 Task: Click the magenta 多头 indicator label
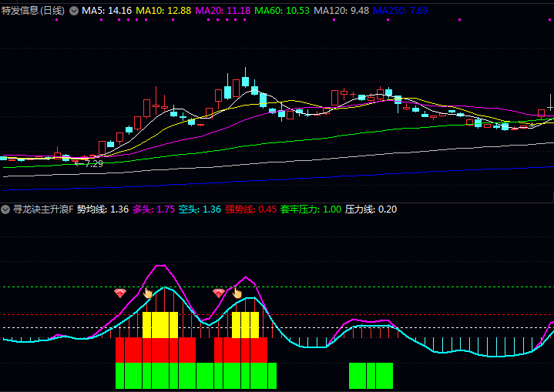coord(153,209)
